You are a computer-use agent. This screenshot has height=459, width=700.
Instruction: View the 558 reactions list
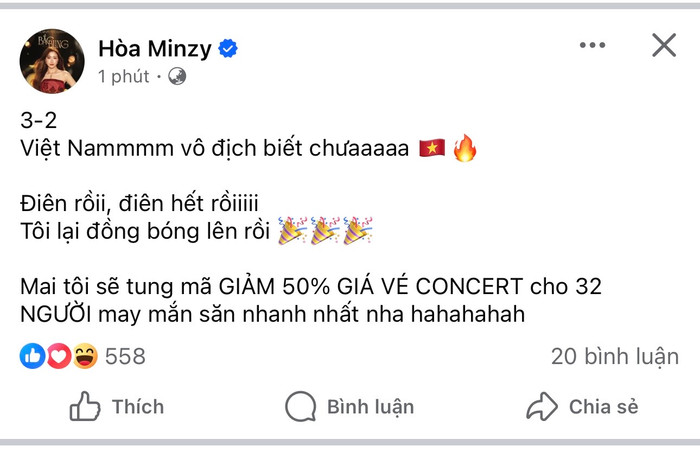pos(125,356)
